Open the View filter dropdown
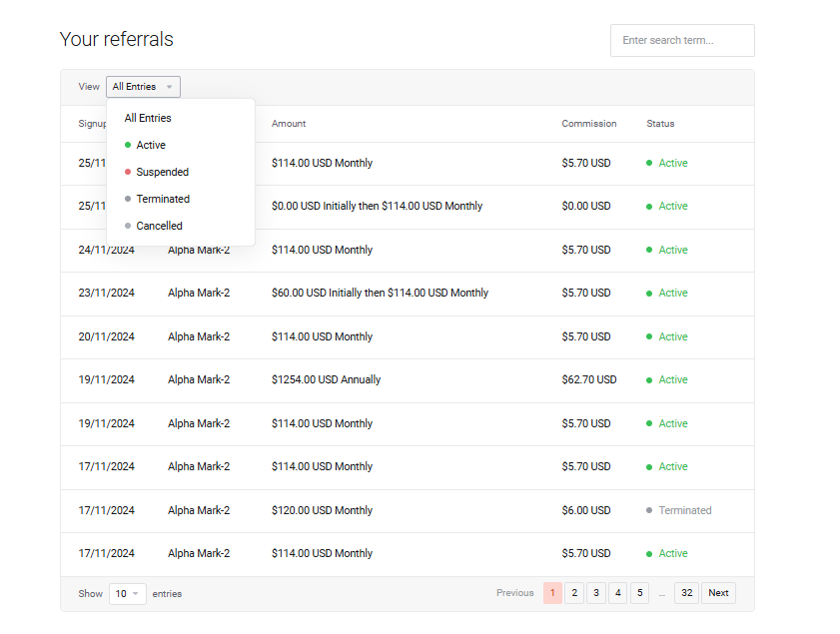The height and width of the screenshot is (634, 840). (x=143, y=87)
